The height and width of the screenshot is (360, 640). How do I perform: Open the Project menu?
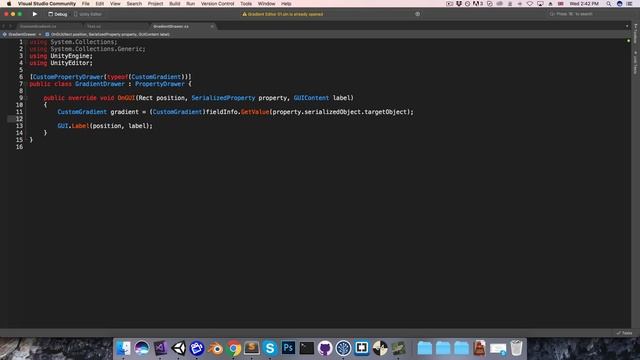tap(155, 4)
